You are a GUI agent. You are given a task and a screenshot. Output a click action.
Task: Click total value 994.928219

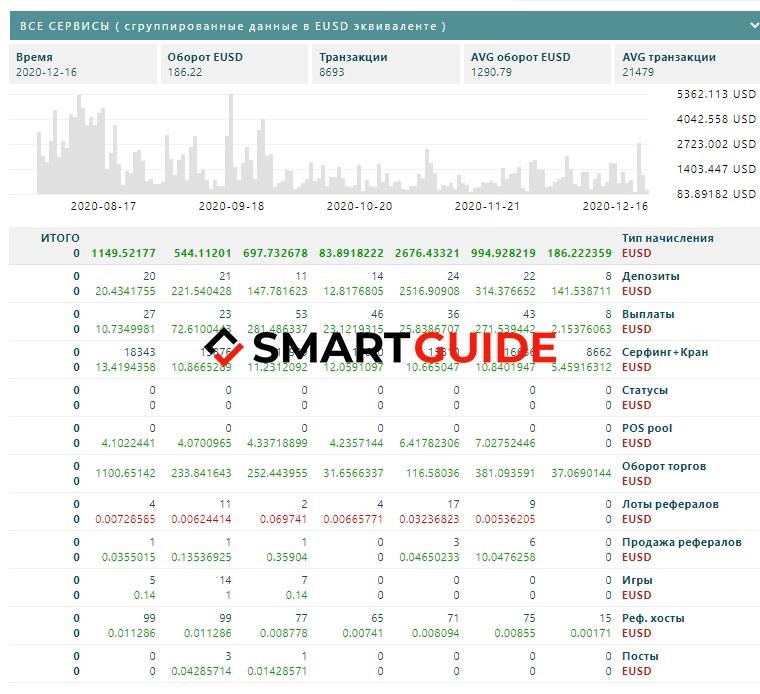coord(503,253)
